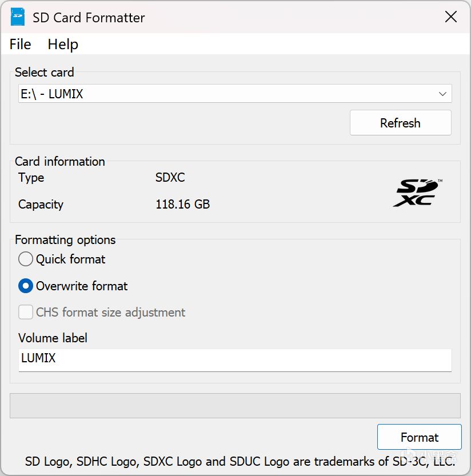Open the Help menu
Screen dimensions: 471x476
(63, 44)
